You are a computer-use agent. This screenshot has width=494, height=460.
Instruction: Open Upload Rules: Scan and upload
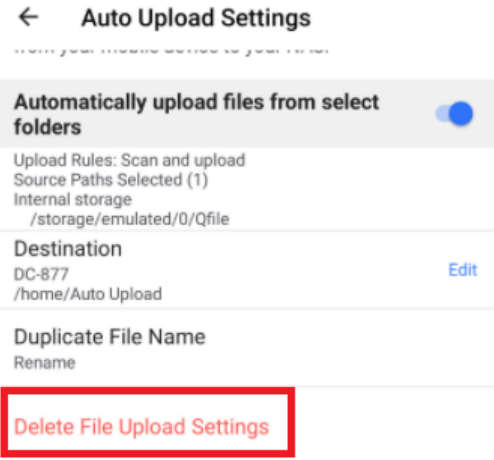129,160
